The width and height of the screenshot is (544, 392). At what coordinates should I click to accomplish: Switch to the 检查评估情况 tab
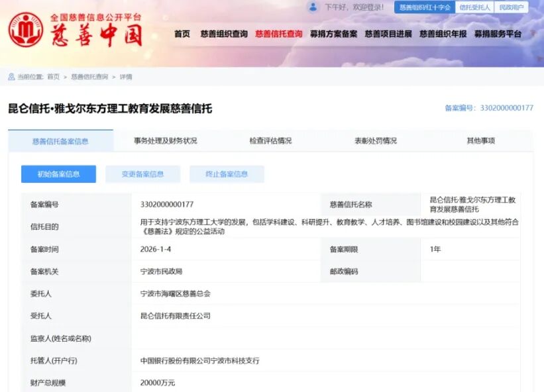point(270,141)
